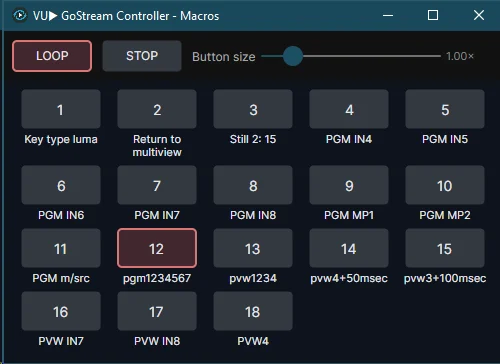Click the pgm1234567 label
500x364 pixels.
coord(157,278)
